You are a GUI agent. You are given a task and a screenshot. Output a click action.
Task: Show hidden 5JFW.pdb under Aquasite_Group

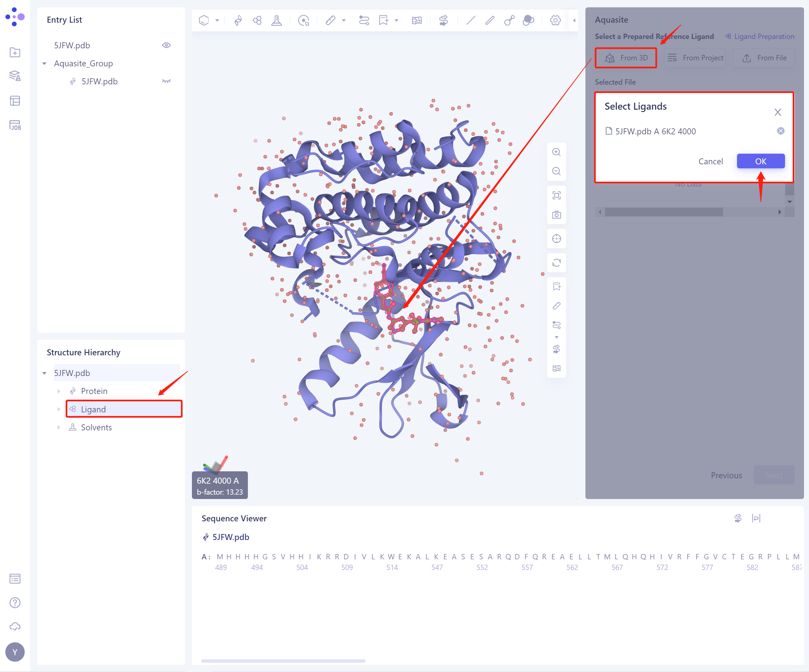[x=166, y=81]
